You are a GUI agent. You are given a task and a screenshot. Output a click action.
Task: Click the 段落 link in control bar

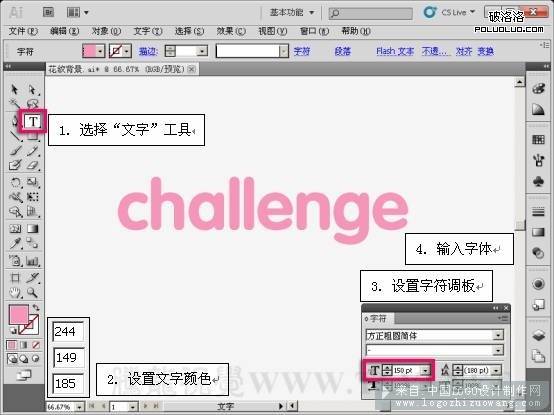point(342,52)
